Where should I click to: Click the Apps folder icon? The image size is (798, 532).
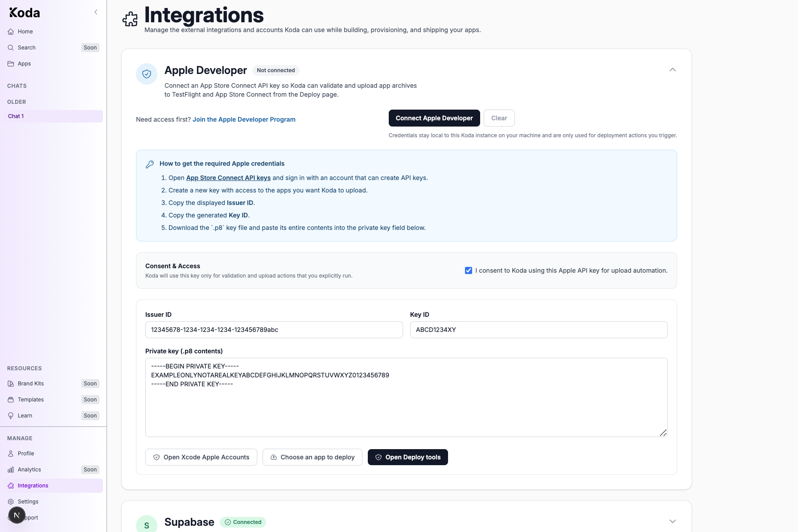click(x=11, y=64)
